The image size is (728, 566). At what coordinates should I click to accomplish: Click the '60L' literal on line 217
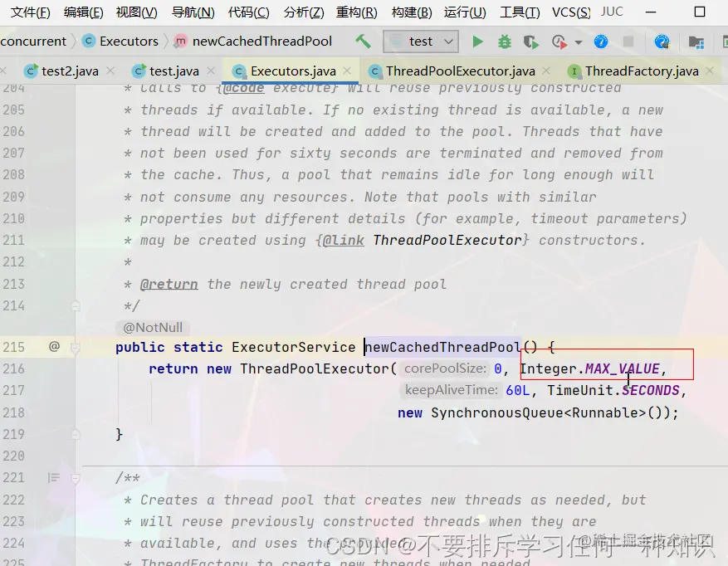[518, 391]
